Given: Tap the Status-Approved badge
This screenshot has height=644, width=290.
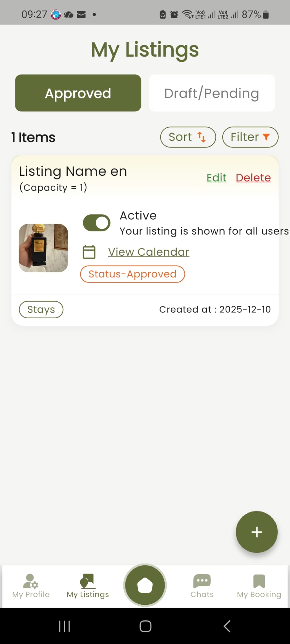Looking at the screenshot, I should [133, 274].
